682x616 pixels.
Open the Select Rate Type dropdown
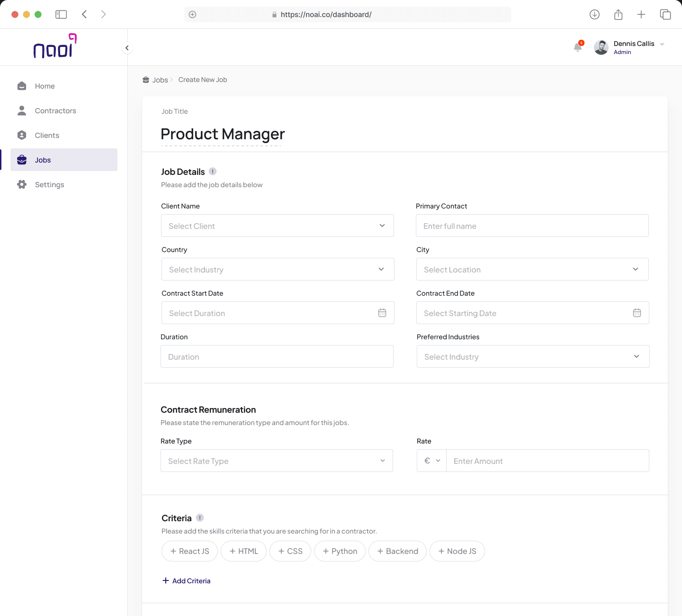277,461
